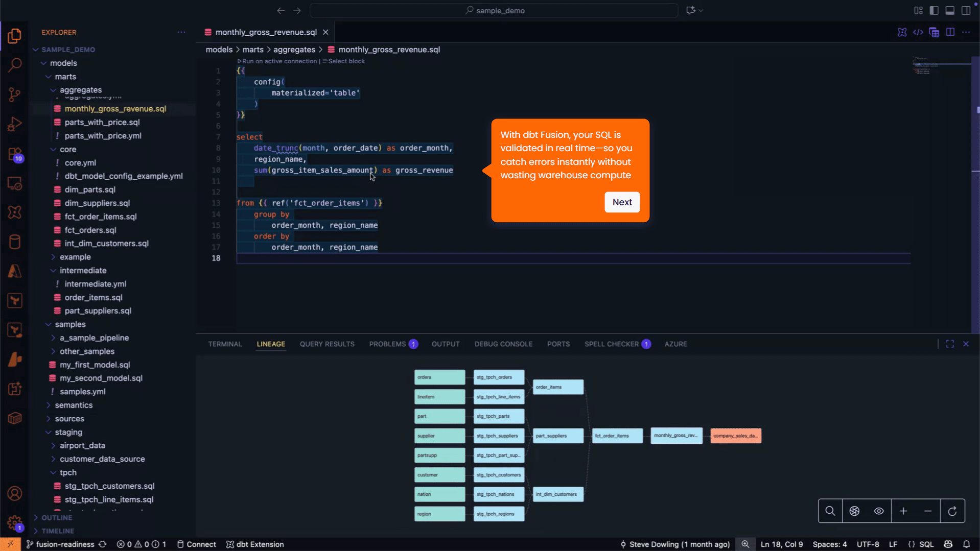Click the editor minimap scroll area
Screen dimensions: 980x551
click(941, 153)
